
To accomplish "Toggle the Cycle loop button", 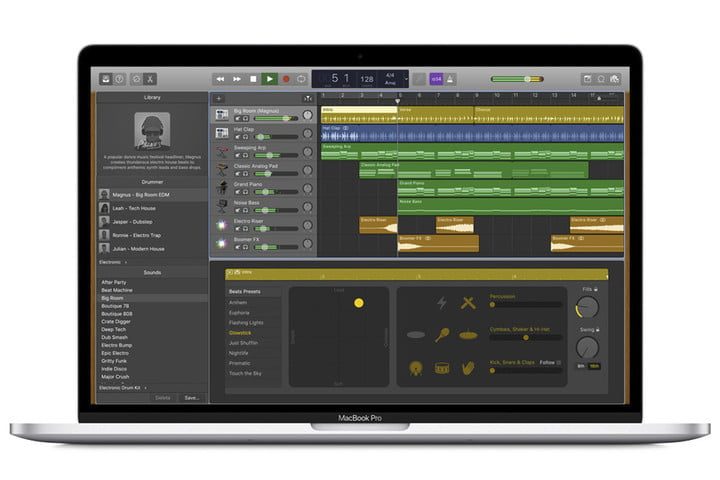I will point(301,79).
